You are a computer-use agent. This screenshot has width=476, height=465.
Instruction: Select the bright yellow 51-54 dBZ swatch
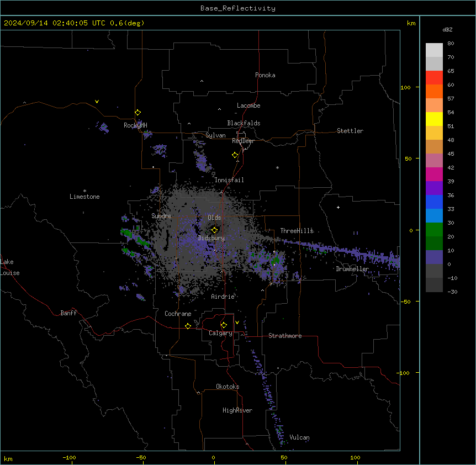[434, 119]
